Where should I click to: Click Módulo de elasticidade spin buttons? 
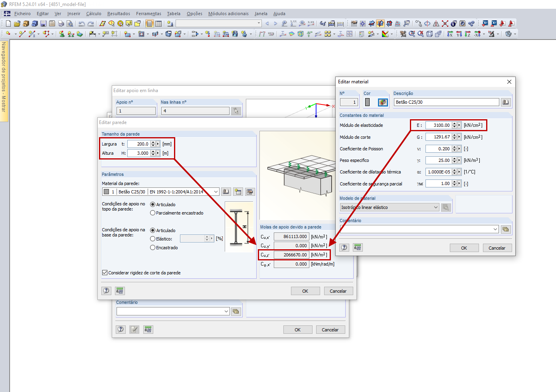454,125
